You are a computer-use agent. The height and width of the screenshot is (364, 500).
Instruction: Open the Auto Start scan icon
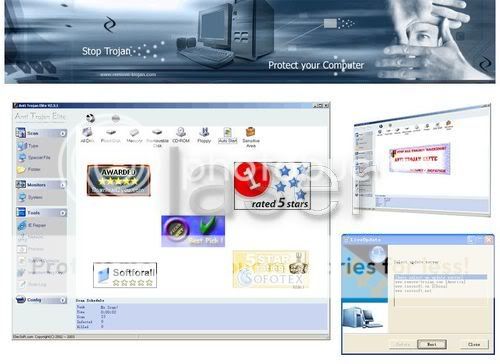228,133
